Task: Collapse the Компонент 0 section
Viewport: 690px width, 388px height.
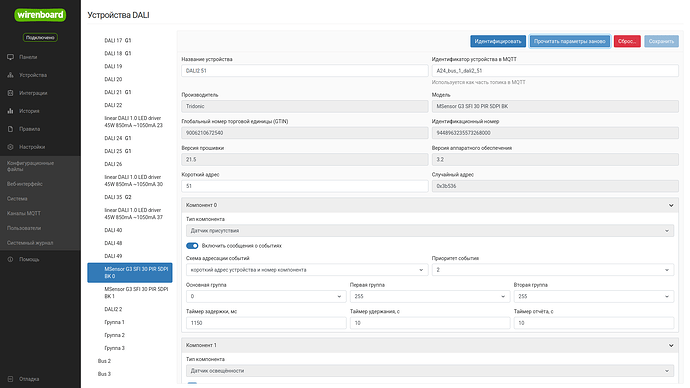Action: pyautogui.click(x=671, y=205)
